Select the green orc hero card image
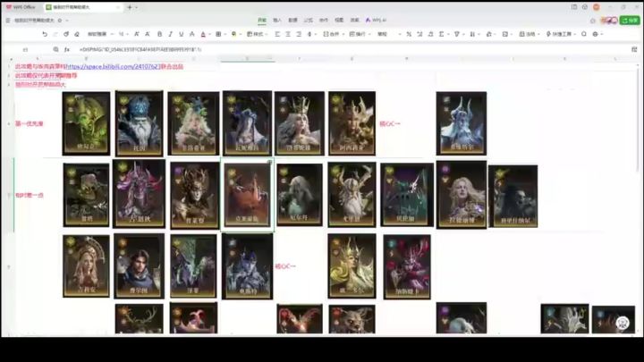Viewport: 644px width, 362px height. coord(86,123)
